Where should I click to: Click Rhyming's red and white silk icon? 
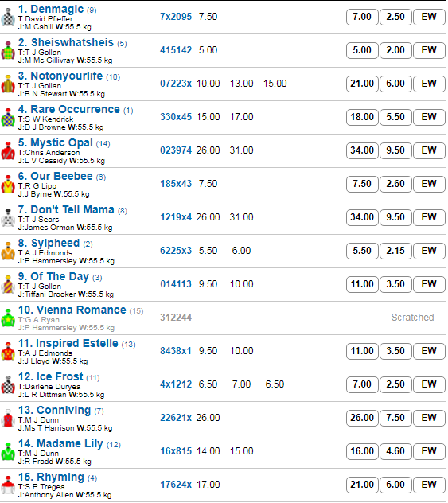click(x=8, y=485)
